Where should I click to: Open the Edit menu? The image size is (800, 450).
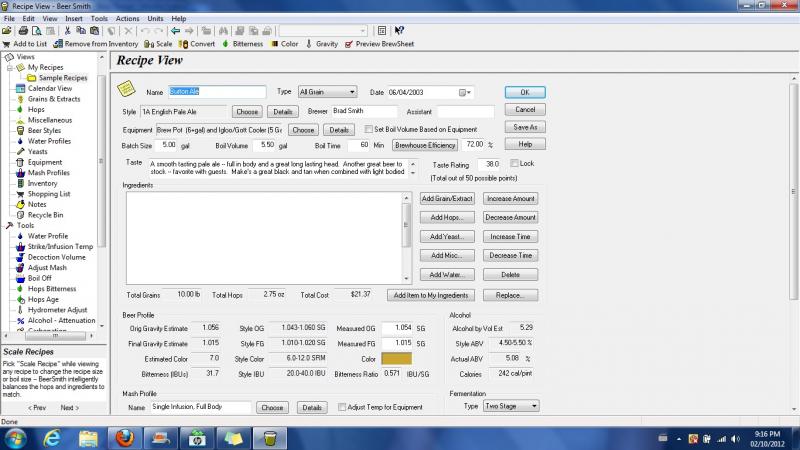pyautogui.click(x=29, y=18)
